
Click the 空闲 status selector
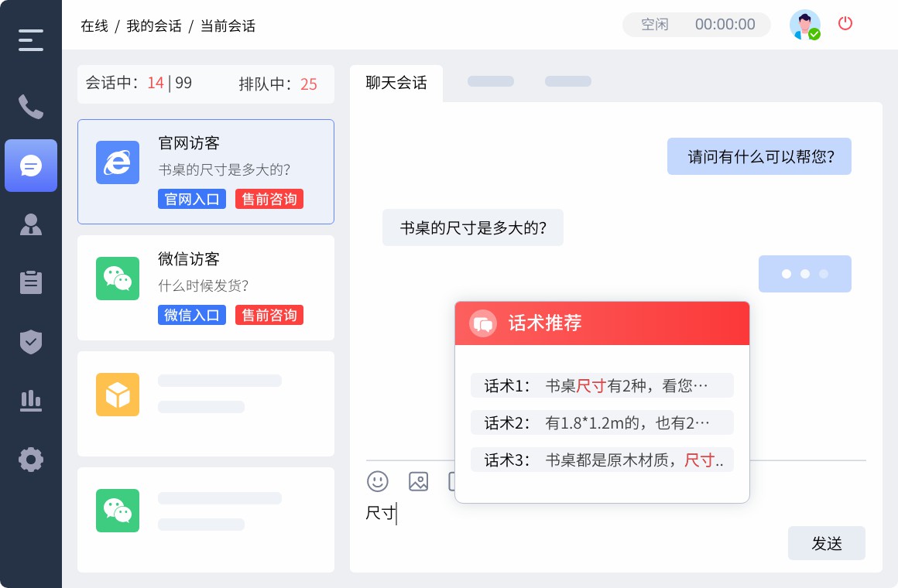[655, 24]
